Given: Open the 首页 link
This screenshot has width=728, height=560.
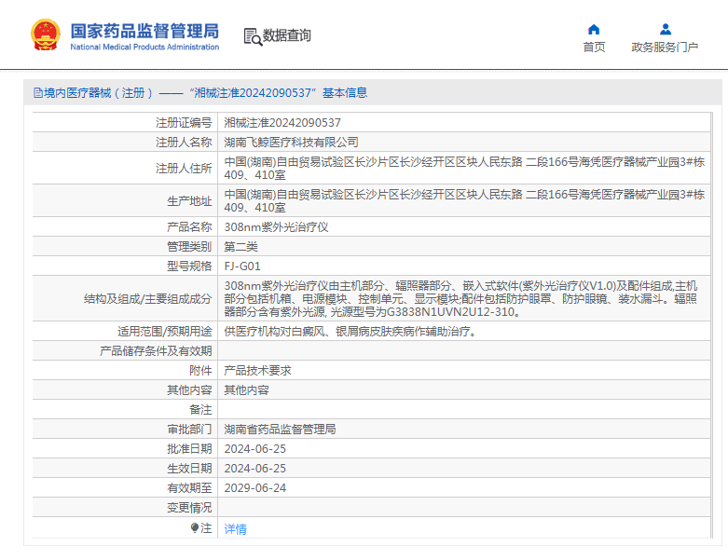Looking at the screenshot, I should pos(594,47).
